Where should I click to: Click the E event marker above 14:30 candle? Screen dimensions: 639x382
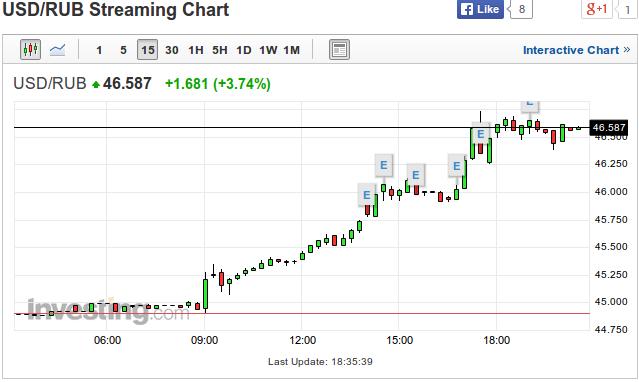(x=383, y=165)
